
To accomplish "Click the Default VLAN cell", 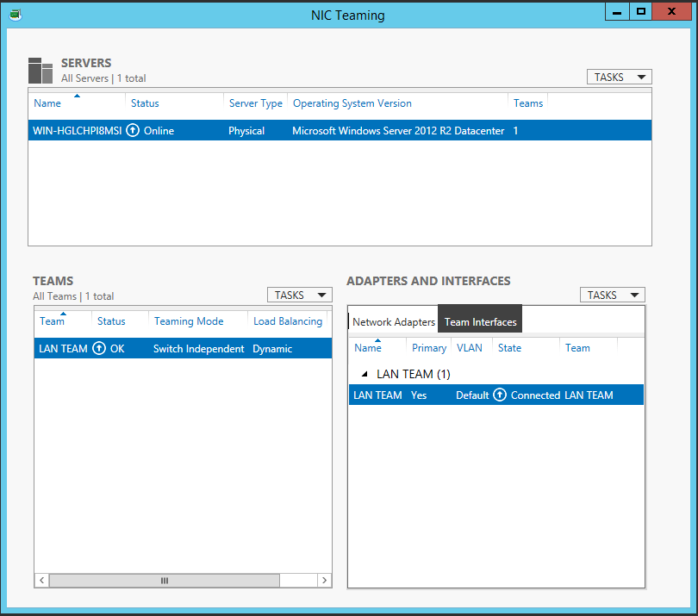I will point(472,395).
